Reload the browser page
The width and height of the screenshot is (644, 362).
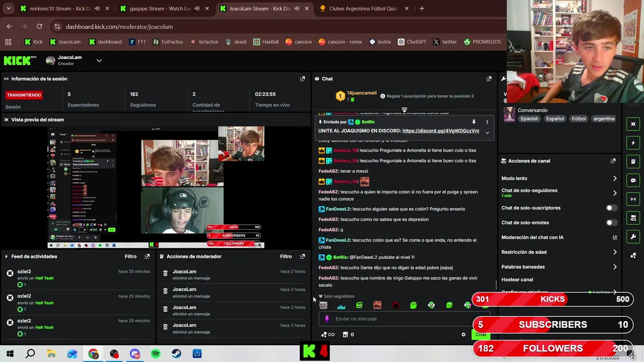pos(39,27)
